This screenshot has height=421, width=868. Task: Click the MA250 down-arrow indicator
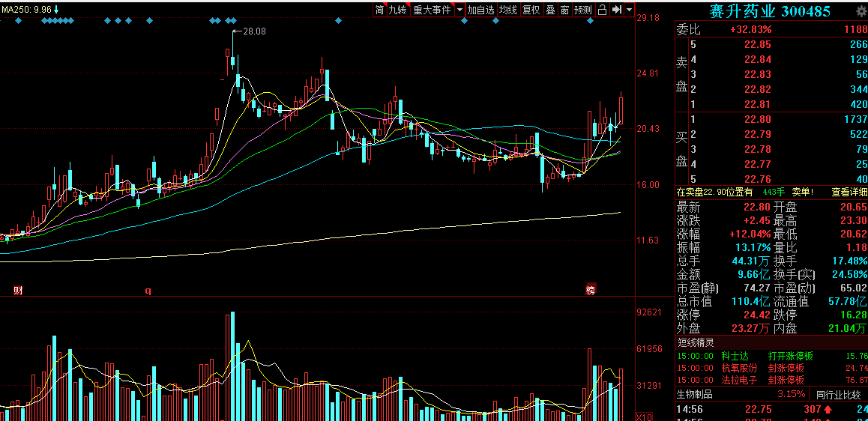(x=56, y=10)
